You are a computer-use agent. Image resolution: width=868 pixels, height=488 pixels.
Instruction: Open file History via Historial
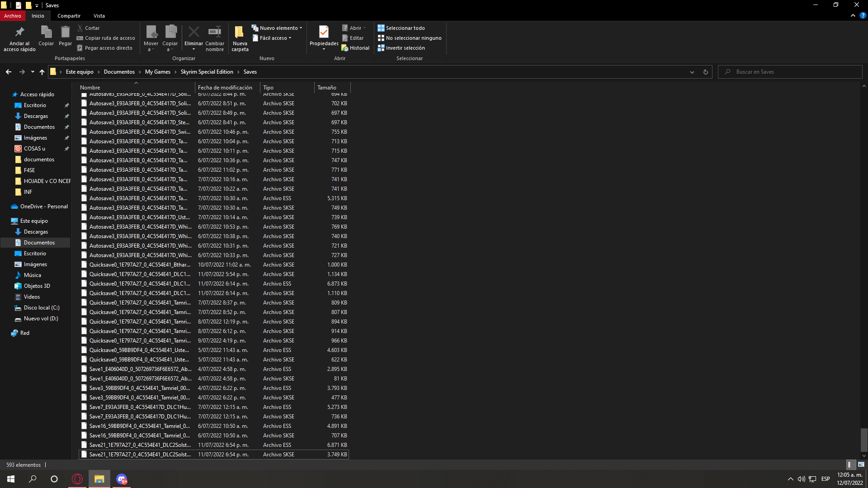coord(356,48)
